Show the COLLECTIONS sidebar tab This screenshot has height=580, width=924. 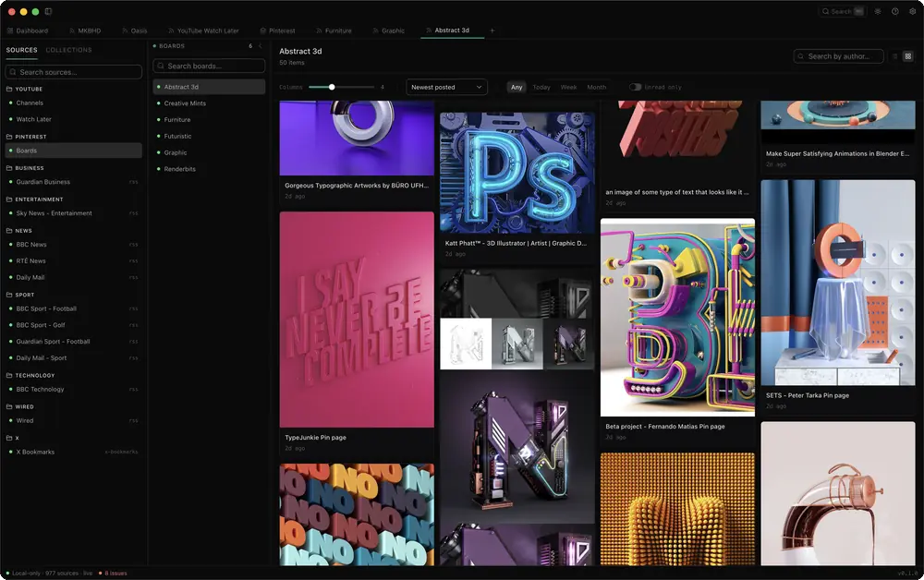pos(69,50)
